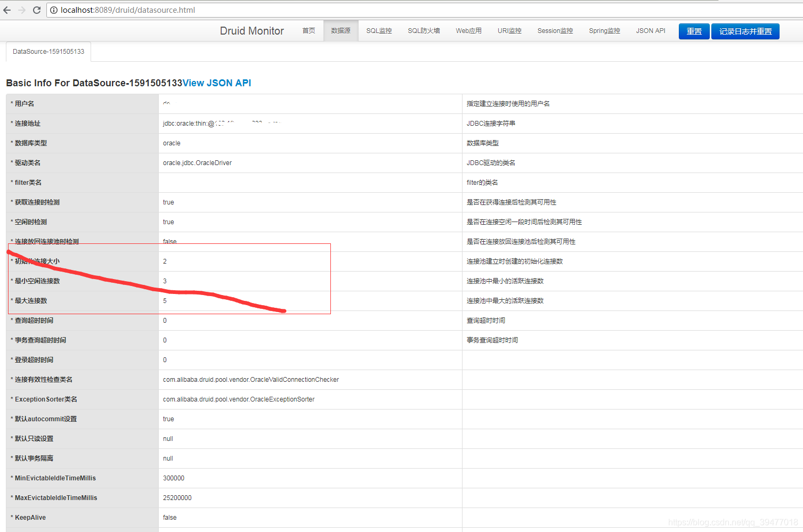The height and width of the screenshot is (532, 803).
Task: Click the oracle.jdbc.OracleDriver value
Action: pyautogui.click(x=197, y=163)
